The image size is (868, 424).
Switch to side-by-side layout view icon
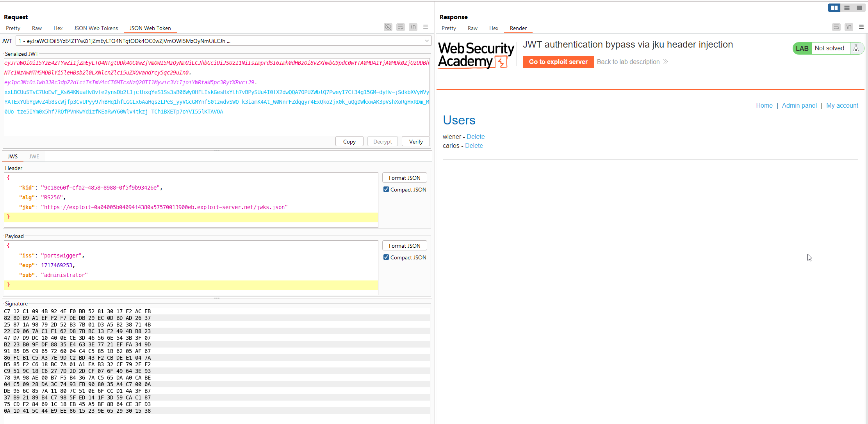point(834,8)
